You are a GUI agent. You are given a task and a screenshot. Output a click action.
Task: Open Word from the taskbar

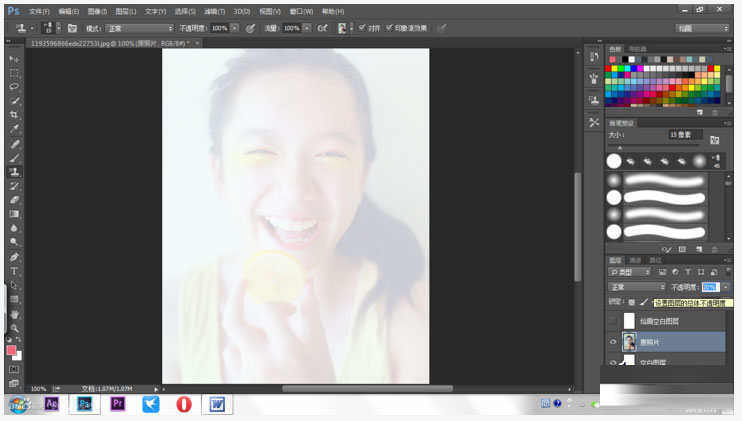tap(217, 404)
